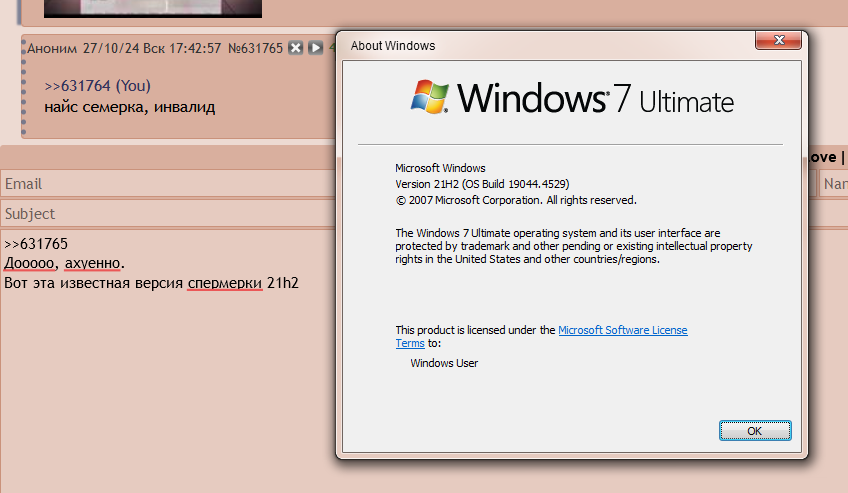This screenshot has height=493, width=848.
Task: Click the play arrow icon beside post №631765
Action: click(316, 48)
